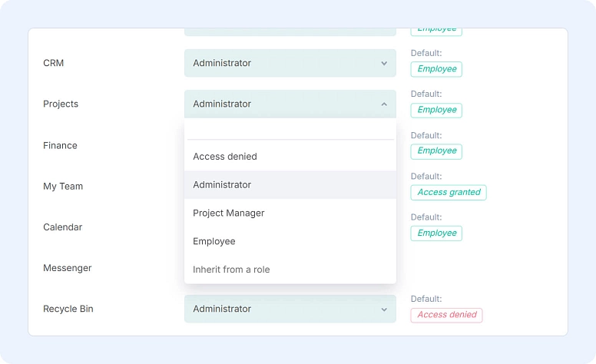The width and height of the screenshot is (596, 364).
Task: Click the red Access denied badge
Action: coord(446,315)
